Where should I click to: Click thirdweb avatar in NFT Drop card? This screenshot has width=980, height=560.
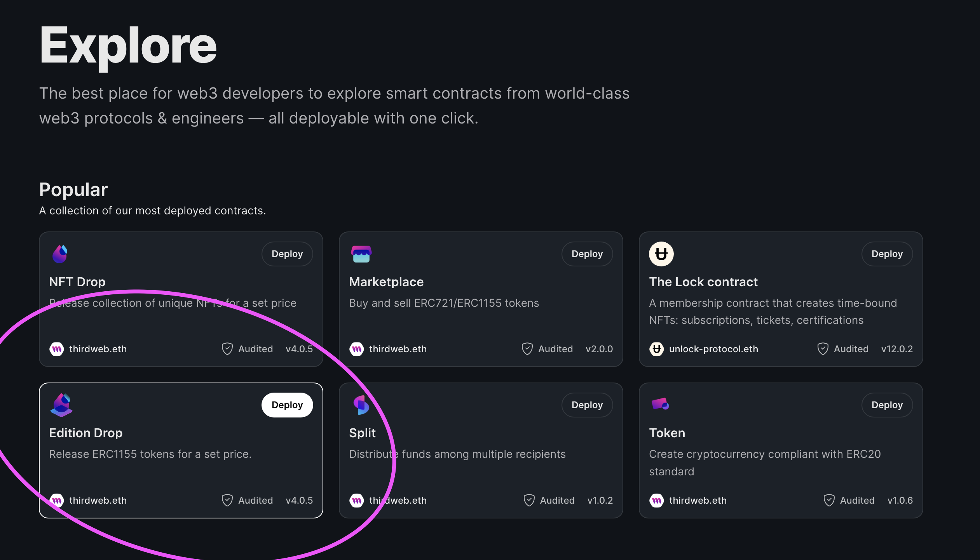[x=57, y=349]
